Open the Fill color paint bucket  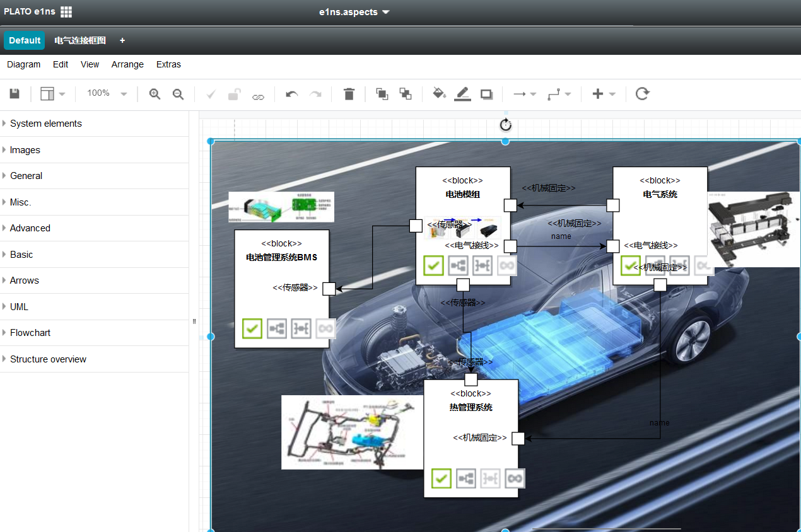439,94
